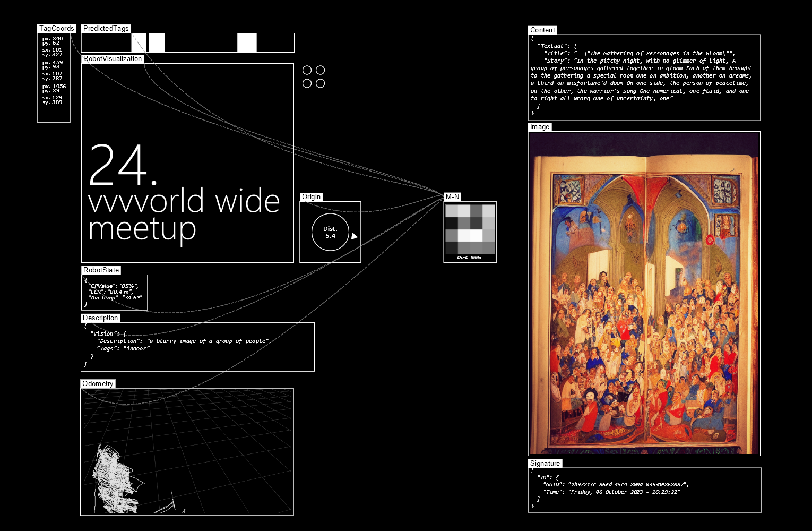
Task: Select the TagCoords panel label
Action: 57,29
